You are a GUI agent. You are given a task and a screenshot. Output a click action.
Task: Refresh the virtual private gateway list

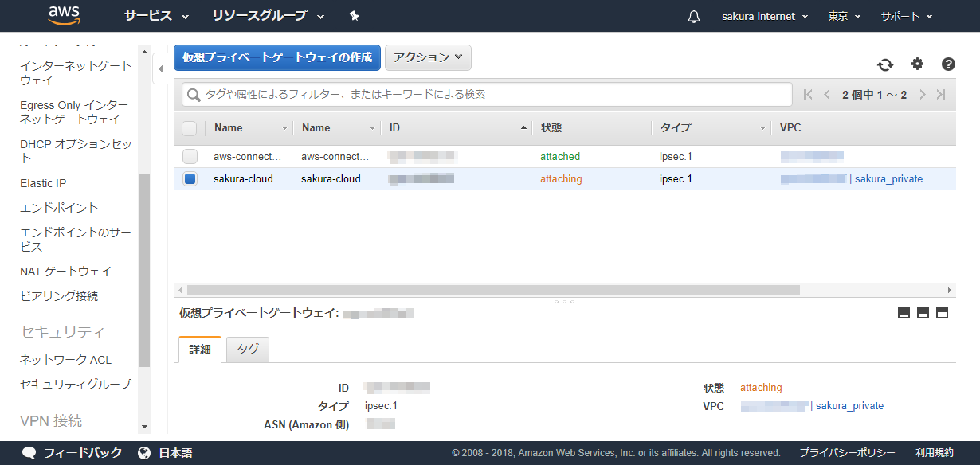(885, 64)
